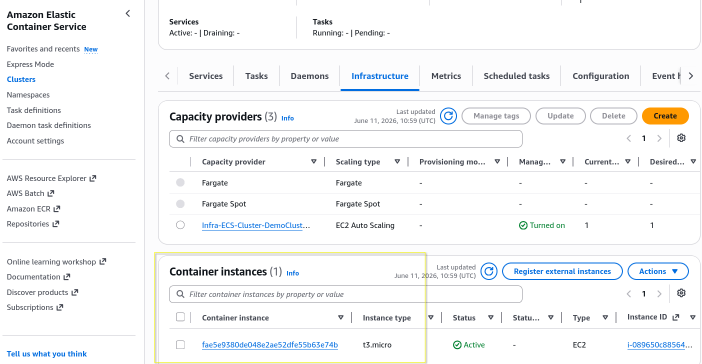Open Container instances table settings gear
This screenshot has height=364, width=702.
tap(681, 293)
